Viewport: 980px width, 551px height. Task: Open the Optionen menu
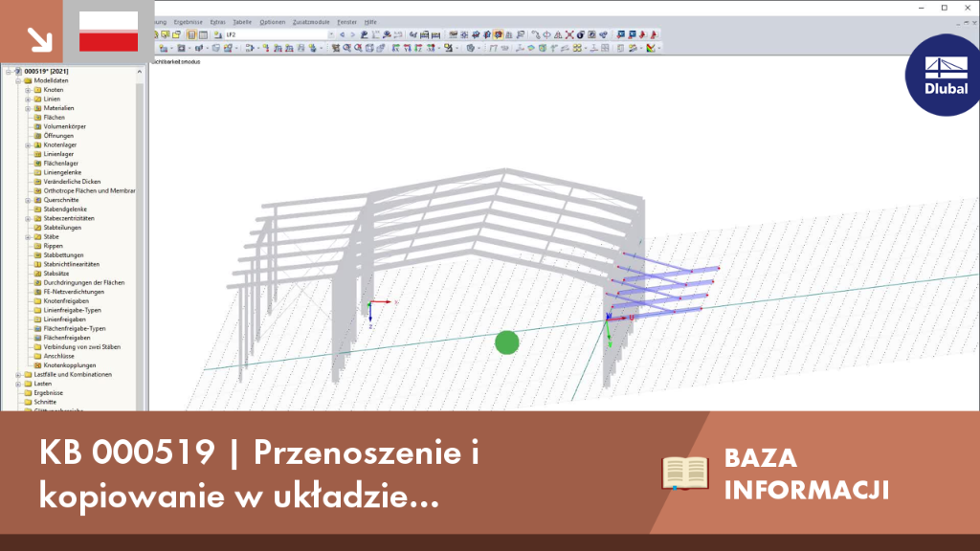coord(272,22)
